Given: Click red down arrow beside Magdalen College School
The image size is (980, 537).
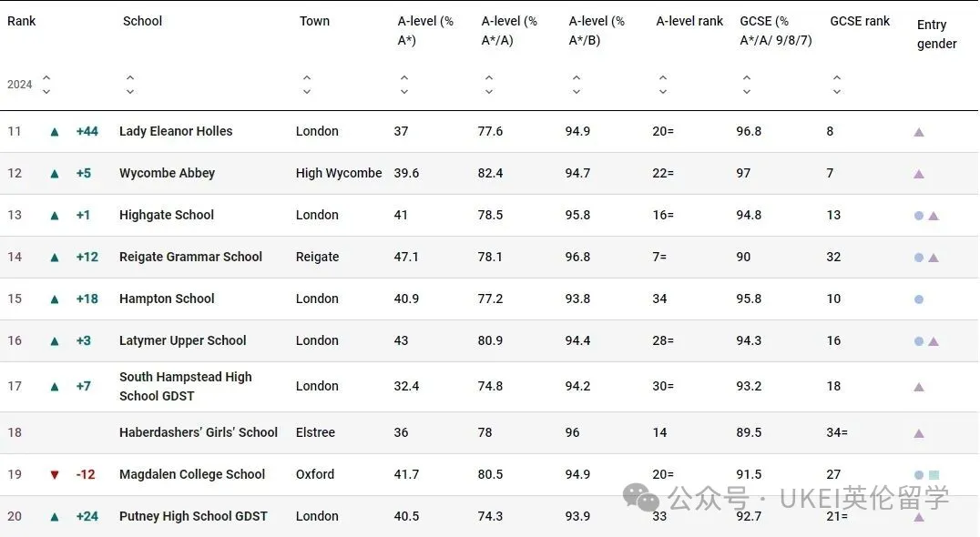Looking at the screenshot, I should (55, 475).
